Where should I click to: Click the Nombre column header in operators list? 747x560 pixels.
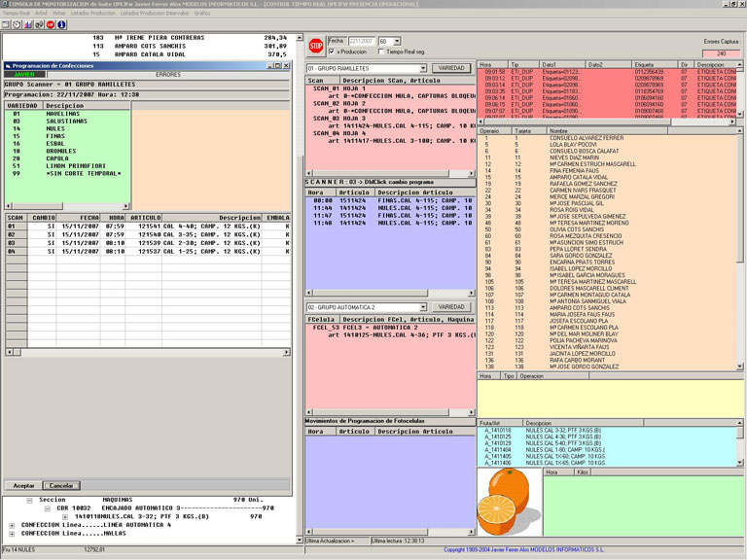pos(607,131)
